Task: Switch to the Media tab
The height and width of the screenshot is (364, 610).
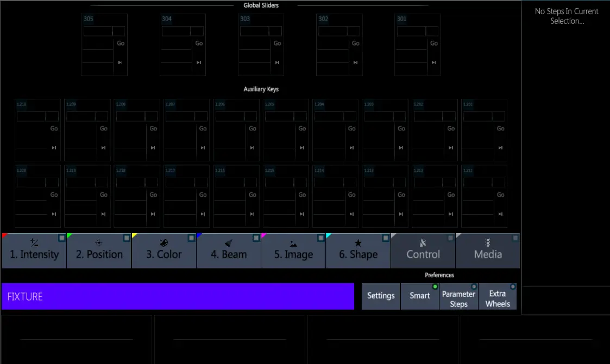Action: 488,251
